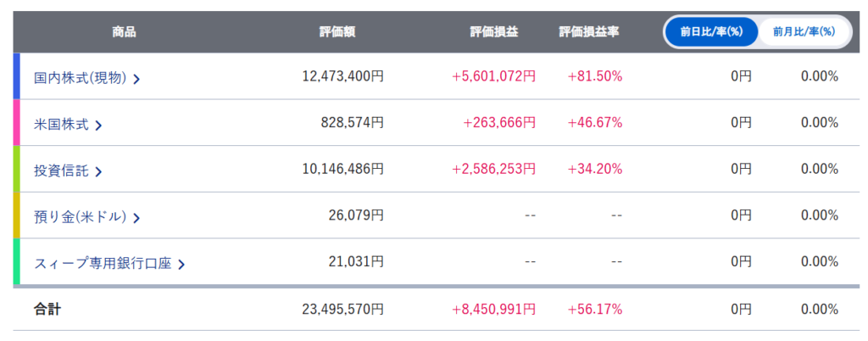This screenshot has height=341, width=868.
Task: Click the chevron next to 投資信託
Action: coord(98,171)
